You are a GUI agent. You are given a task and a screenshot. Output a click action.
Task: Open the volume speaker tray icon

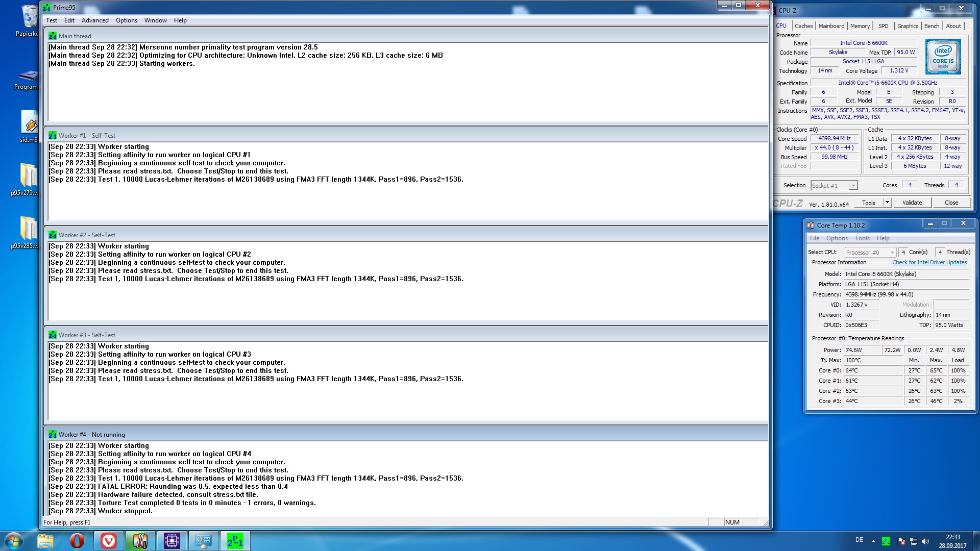click(x=926, y=541)
